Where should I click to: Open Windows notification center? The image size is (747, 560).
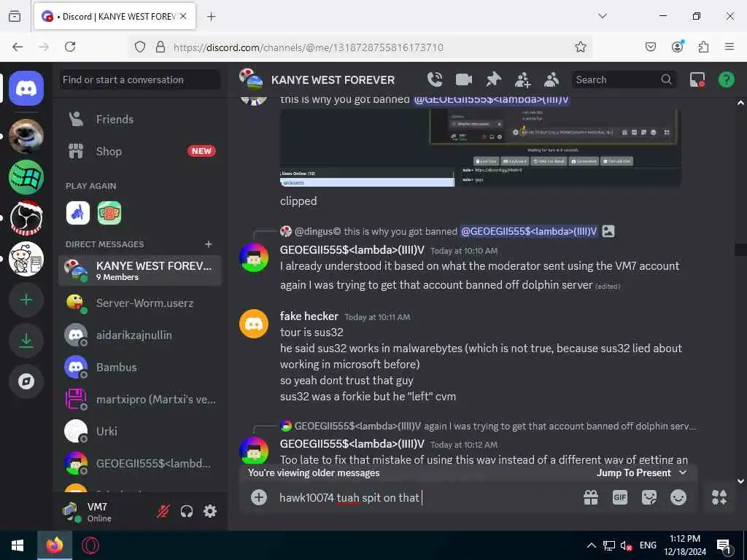click(724, 545)
